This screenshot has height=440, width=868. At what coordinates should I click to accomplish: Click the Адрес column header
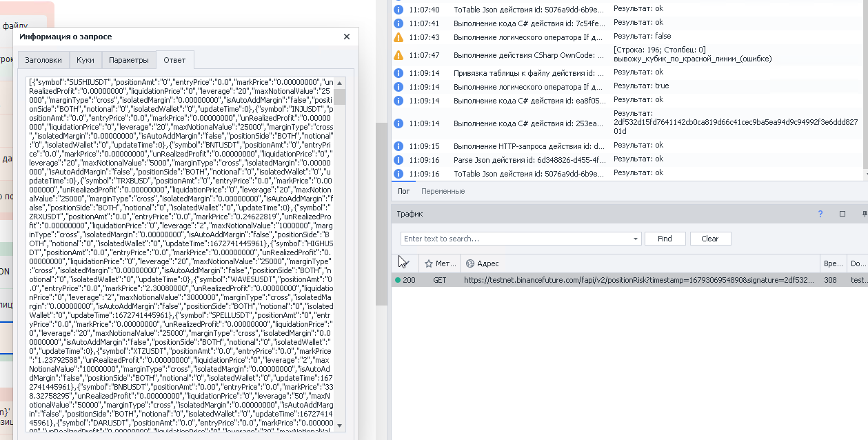coord(640,263)
